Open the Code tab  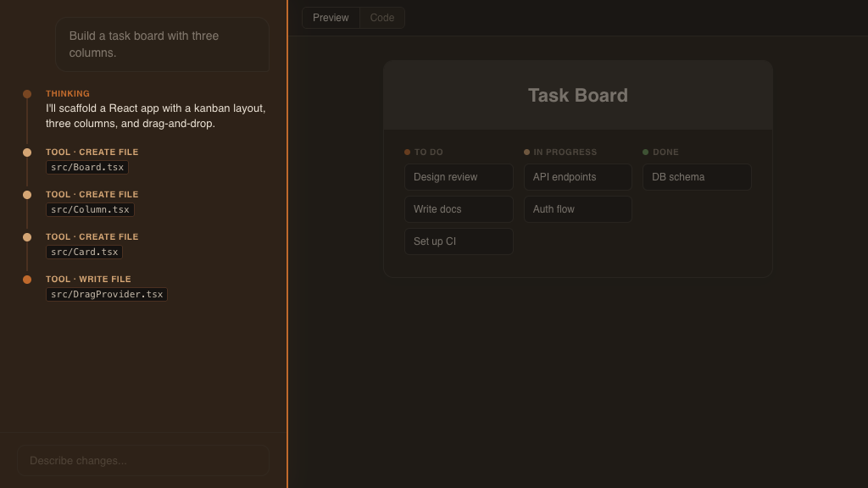382,17
